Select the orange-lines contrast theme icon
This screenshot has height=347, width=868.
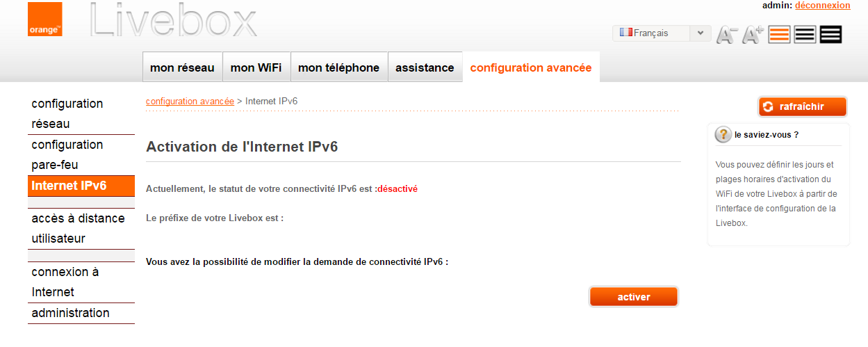click(780, 34)
